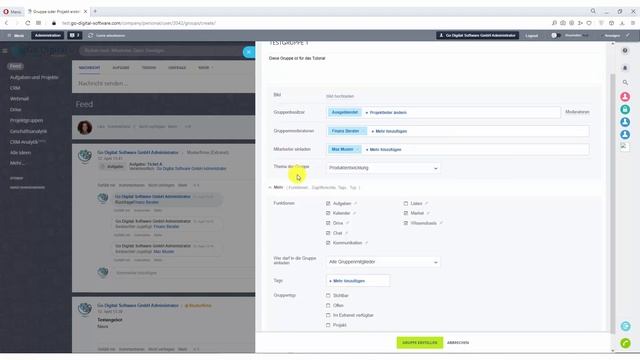This screenshot has width=640, height=360.
Task: Reload the browser page
Action: 27,23
